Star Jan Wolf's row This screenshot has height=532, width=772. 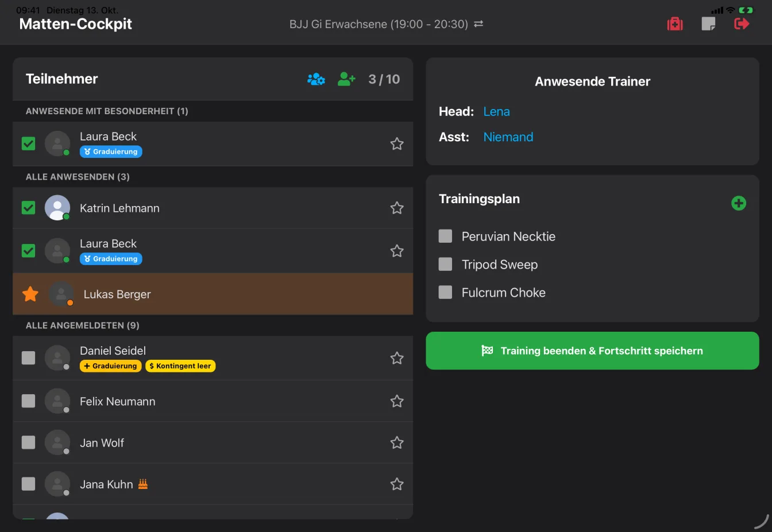(x=397, y=442)
